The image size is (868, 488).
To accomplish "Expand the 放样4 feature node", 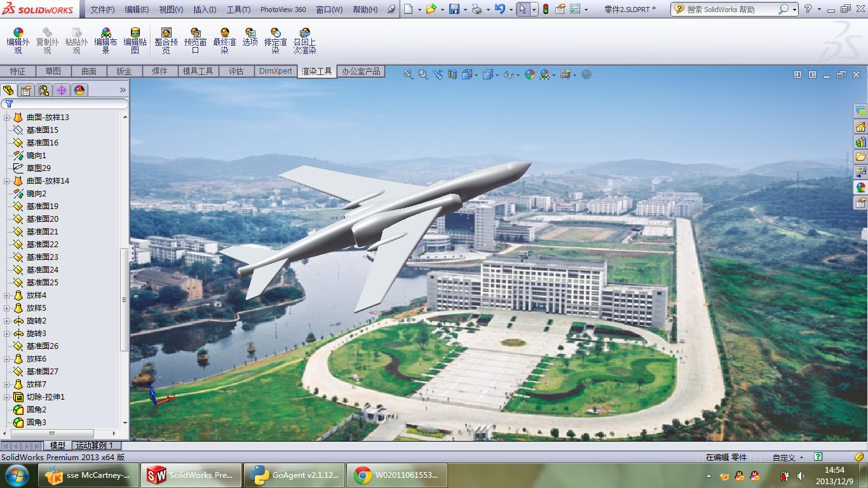I will 7,295.
